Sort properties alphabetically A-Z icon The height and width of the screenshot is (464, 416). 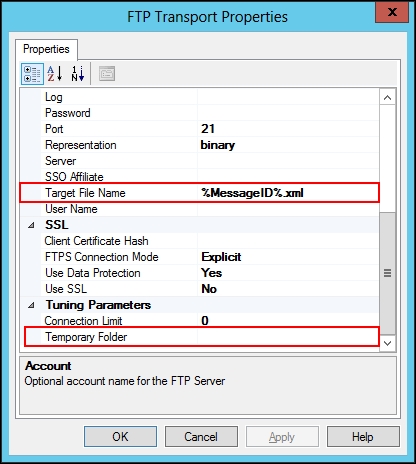(x=55, y=74)
